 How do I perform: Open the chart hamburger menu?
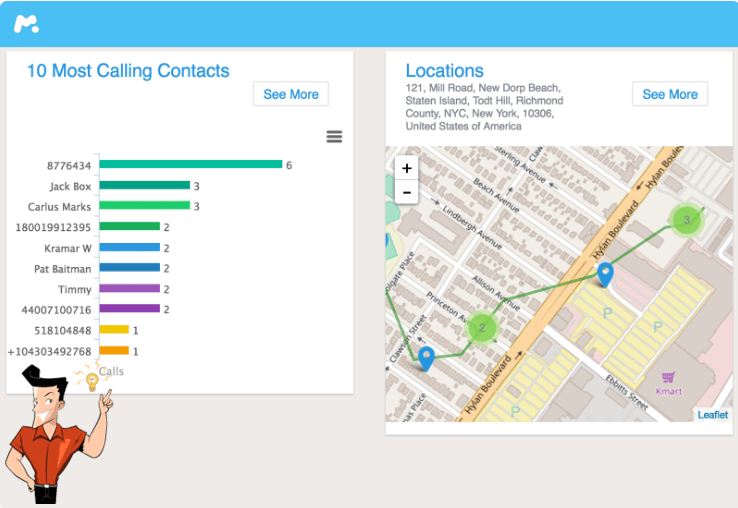point(334,136)
